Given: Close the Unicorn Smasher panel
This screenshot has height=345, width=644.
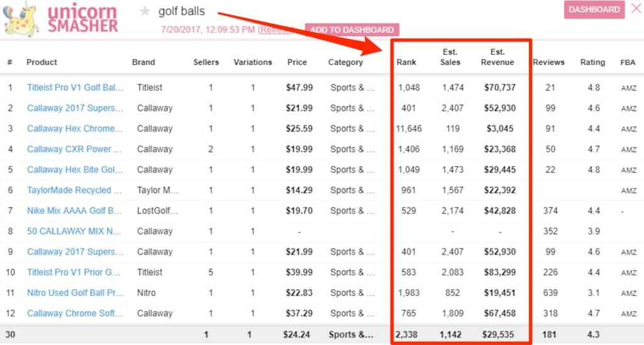Looking at the screenshot, I should (x=636, y=9).
